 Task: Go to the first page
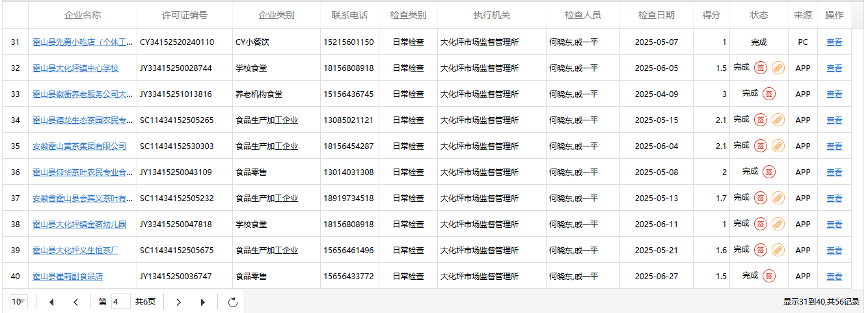(52, 302)
